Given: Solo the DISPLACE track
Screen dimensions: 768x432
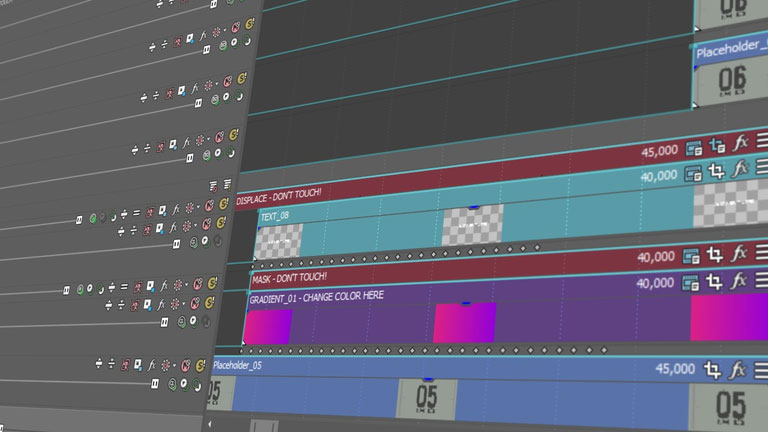Looking at the screenshot, I should [x=223, y=203].
